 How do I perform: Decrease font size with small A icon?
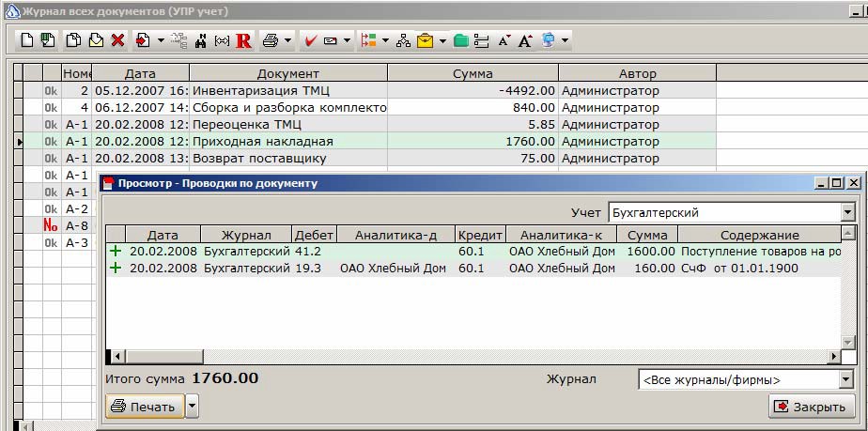pos(504,40)
